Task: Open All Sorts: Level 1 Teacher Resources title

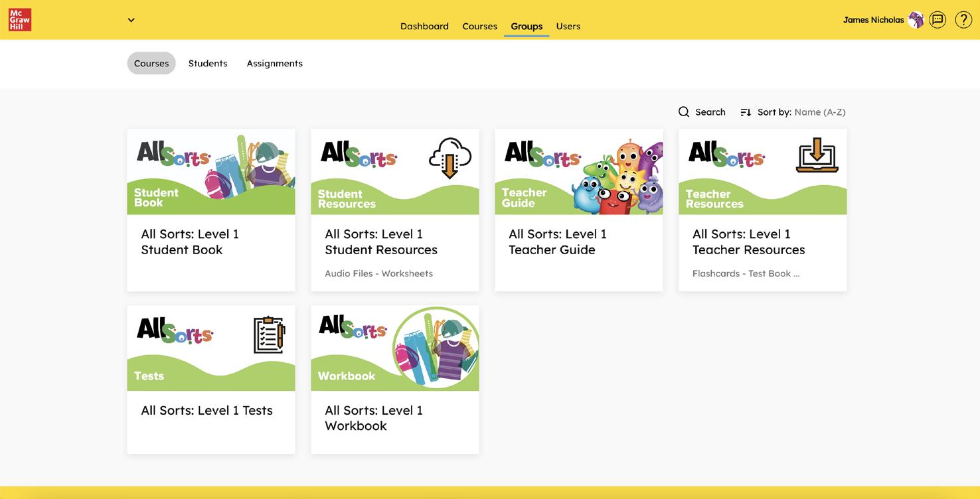Action: 749,242
